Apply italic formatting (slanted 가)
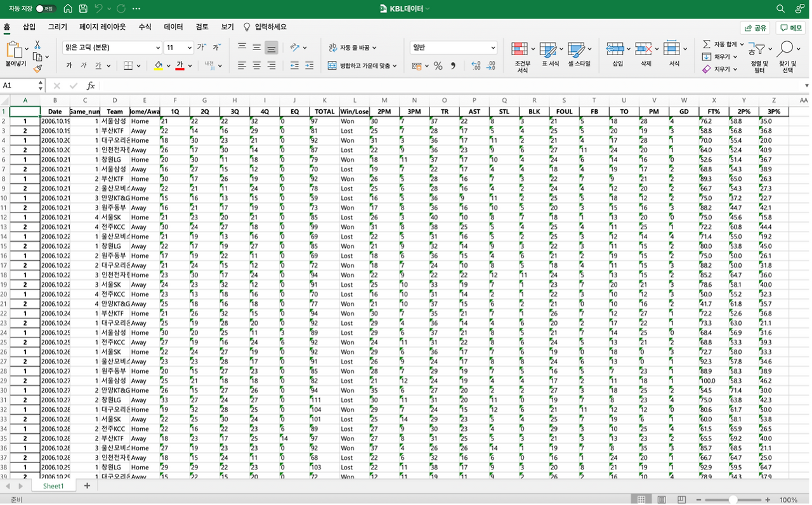The image size is (812, 505). (x=84, y=66)
